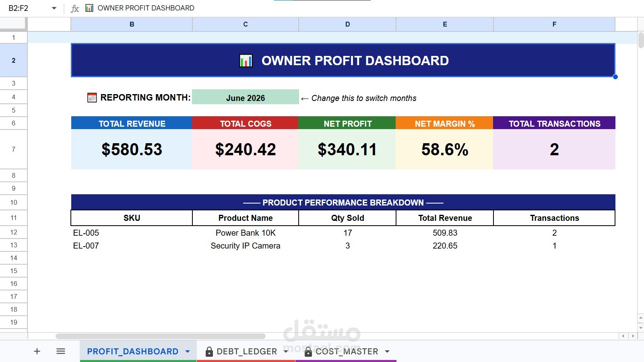Click the Power Bank 10K cell
This screenshot has height=362, width=644.
(246, 232)
